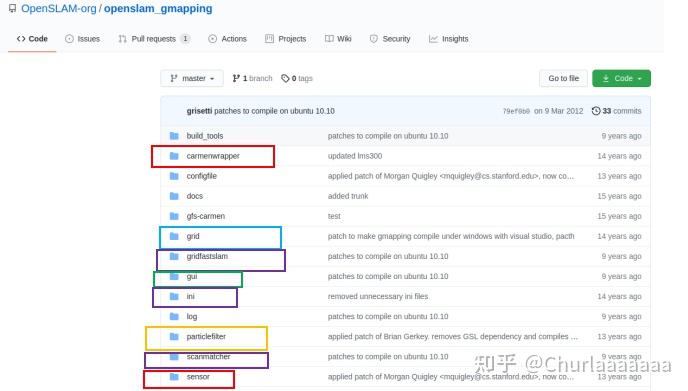The height and width of the screenshot is (391, 688).
Task: Click the gfs-carmen folder icon
Action: click(174, 216)
